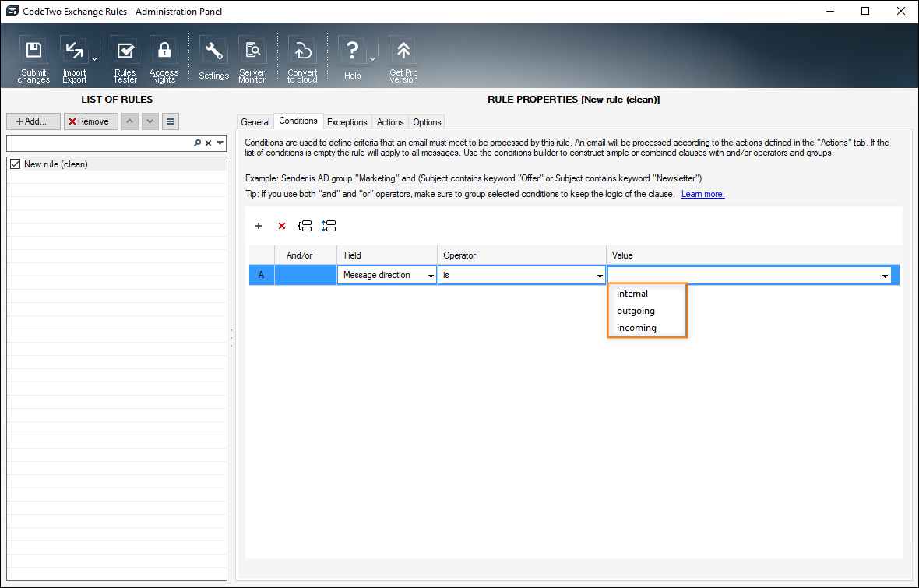This screenshot has width=919, height=588.
Task: Switch to the Options tab
Action: tap(427, 122)
